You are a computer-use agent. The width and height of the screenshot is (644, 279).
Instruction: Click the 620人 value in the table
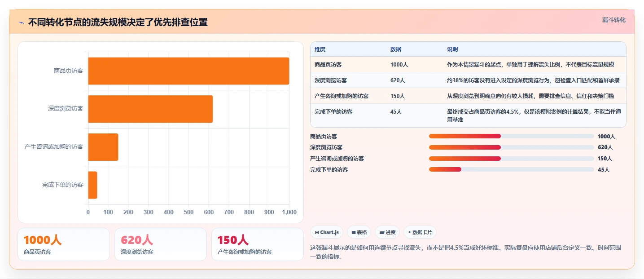click(398, 80)
